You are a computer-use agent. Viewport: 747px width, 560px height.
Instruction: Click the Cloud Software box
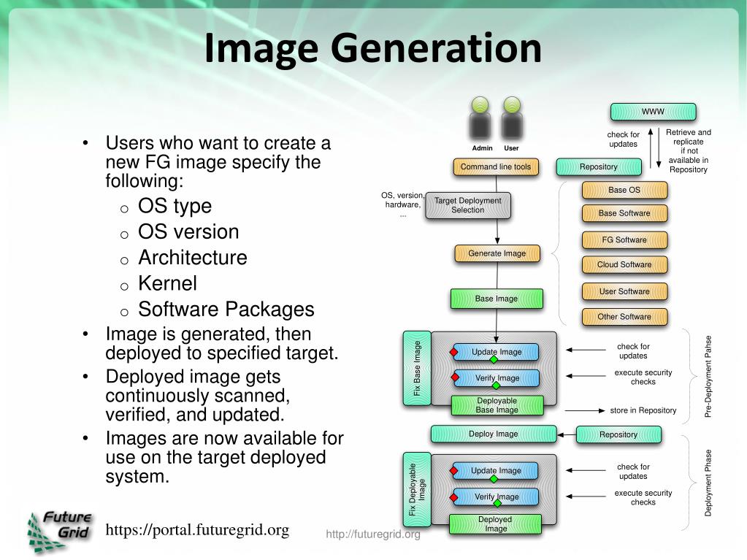tap(624, 265)
